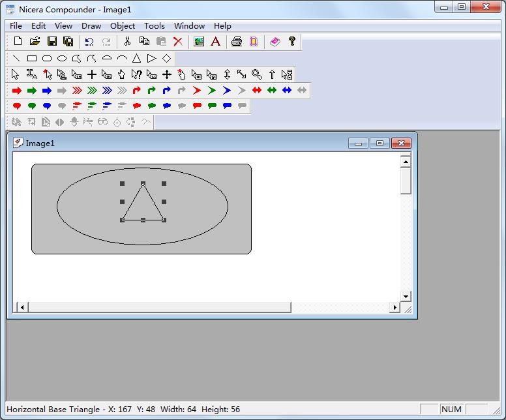
Task: Minimize the Image1 child window
Action: [358, 143]
